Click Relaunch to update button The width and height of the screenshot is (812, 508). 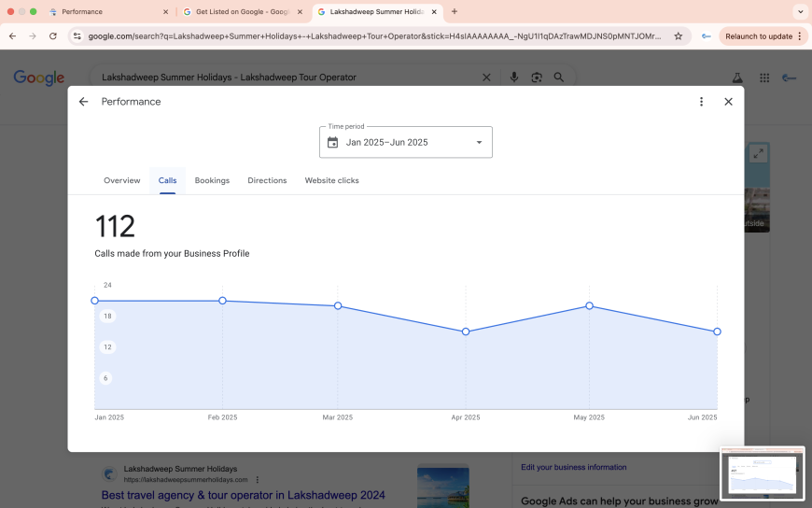(x=759, y=36)
